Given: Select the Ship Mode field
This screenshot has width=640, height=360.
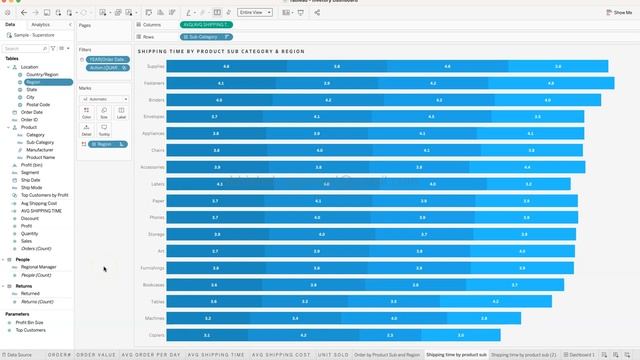Looking at the screenshot, I should coord(31,188).
